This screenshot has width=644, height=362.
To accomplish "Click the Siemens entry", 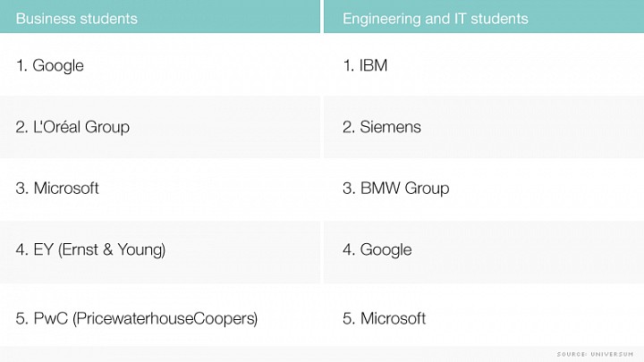I will point(390,127).
